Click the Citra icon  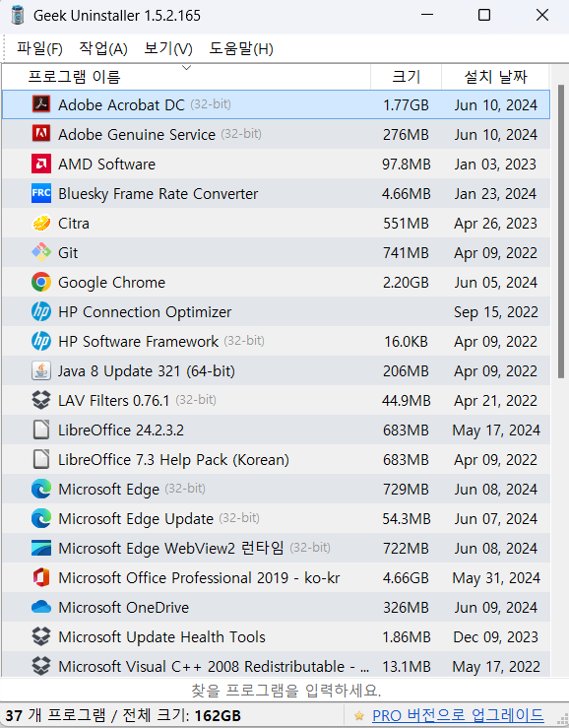41,223
